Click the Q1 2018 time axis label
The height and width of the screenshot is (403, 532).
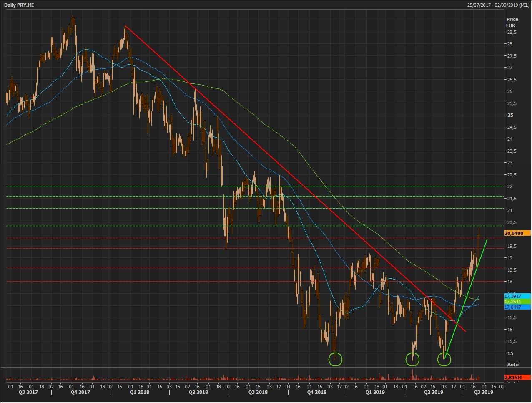[139, 392]
